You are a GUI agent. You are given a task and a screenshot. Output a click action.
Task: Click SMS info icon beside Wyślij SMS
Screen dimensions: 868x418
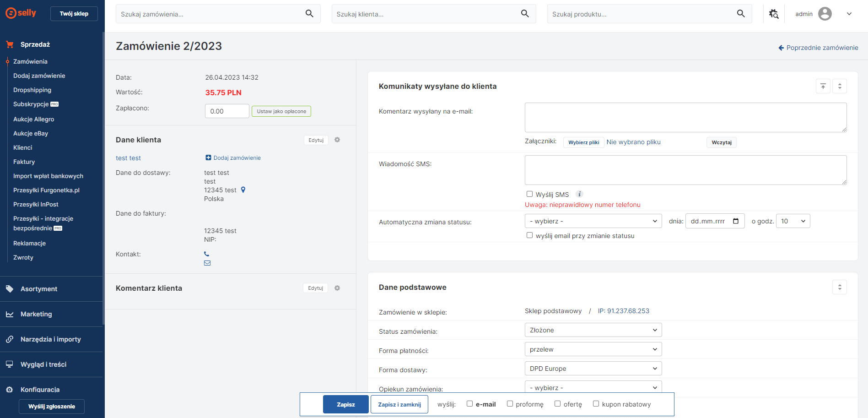tap(579, 194)
